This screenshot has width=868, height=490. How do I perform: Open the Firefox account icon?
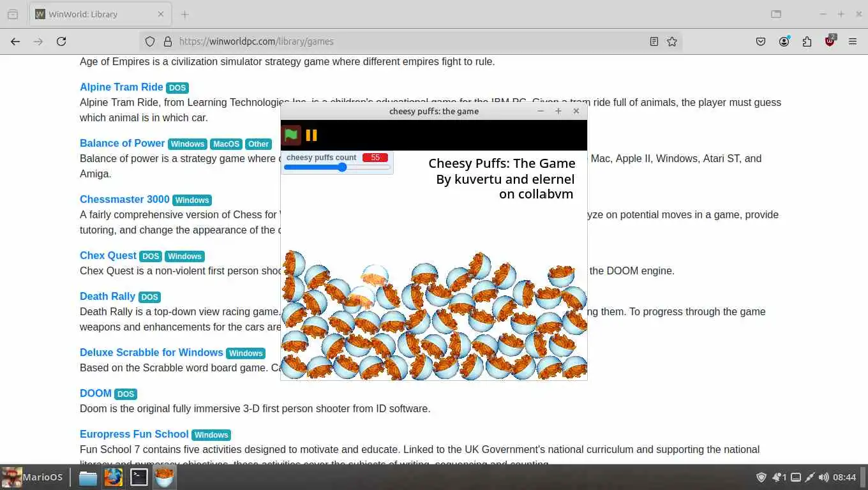pos(784,41)
